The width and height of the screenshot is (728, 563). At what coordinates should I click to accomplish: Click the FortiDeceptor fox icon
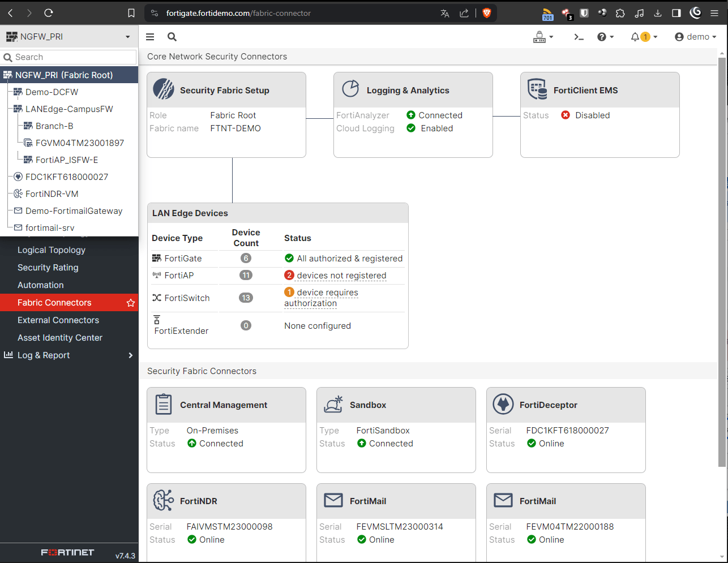click(503, 404)
